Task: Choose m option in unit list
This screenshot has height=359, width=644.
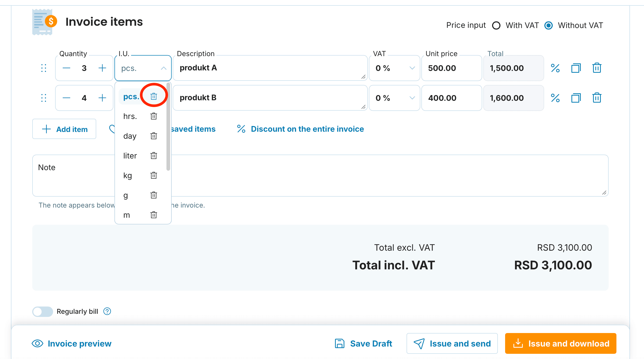Action: pyautogui.click(x=126, y=215)
